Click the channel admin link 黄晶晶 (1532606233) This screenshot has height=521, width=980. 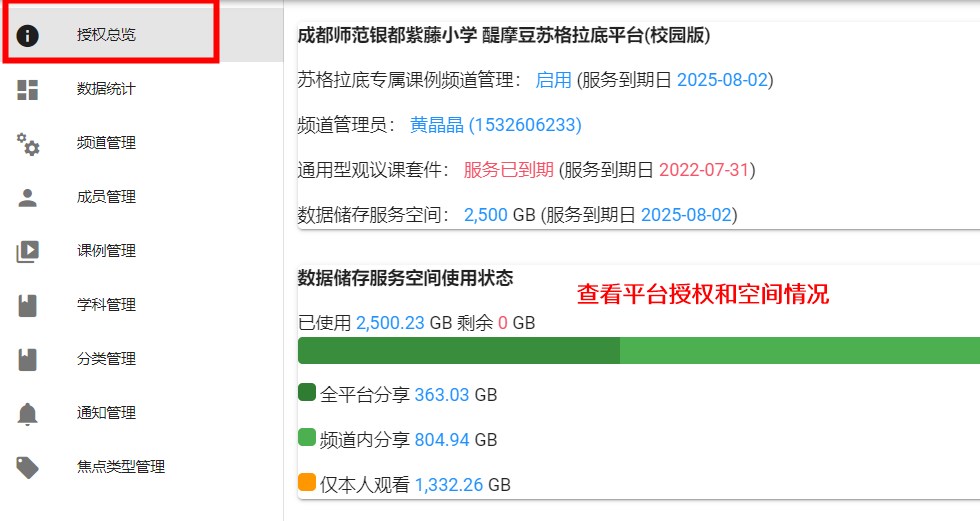(495, 125)
